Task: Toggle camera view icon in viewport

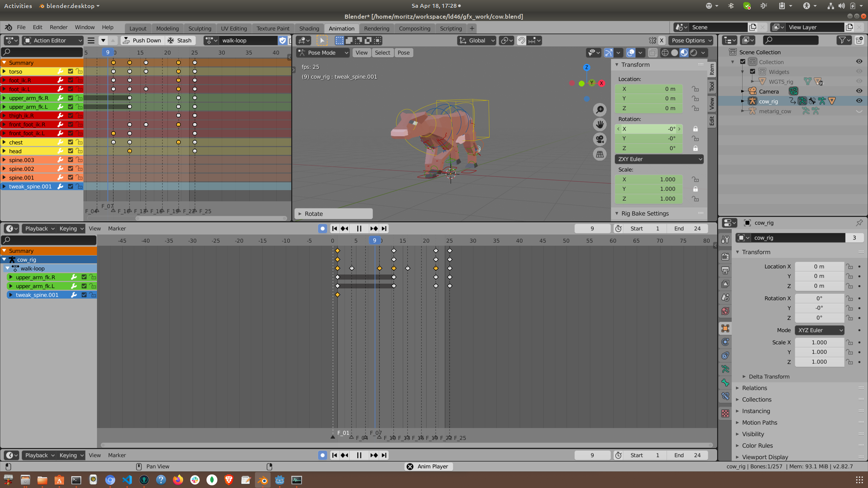Action: pyautogui.click(x=600, y=139)
